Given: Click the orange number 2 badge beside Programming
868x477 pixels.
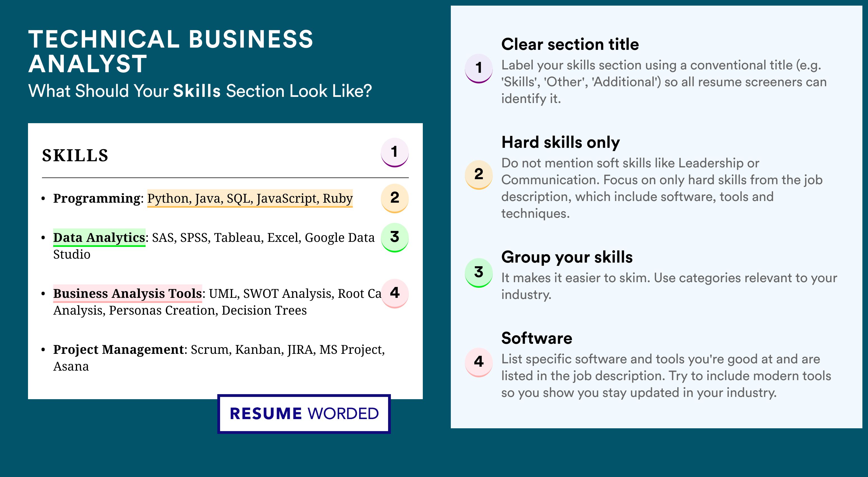Looking at the screenshot, I should coord(395,198).
